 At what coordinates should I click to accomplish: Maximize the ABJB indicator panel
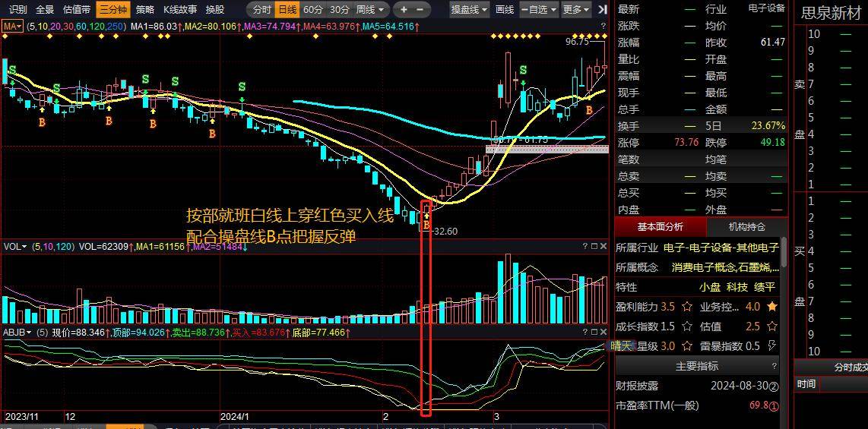(x=594, y=332)
